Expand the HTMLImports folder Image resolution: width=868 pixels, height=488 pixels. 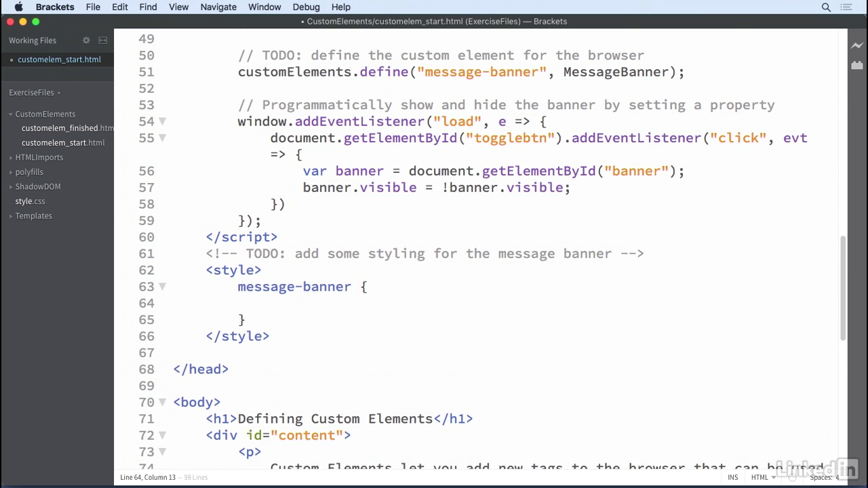pos(11,157)
